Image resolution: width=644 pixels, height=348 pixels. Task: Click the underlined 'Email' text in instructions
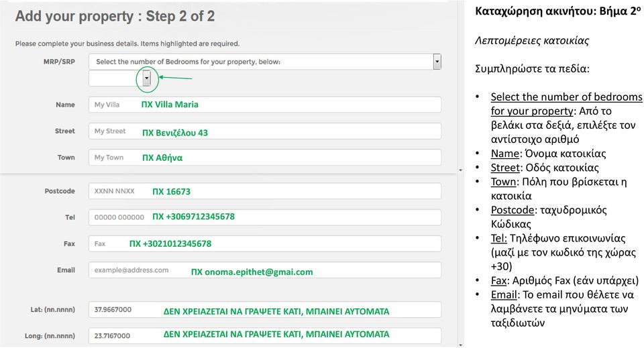pyautogui.click(x=504, y=294)
